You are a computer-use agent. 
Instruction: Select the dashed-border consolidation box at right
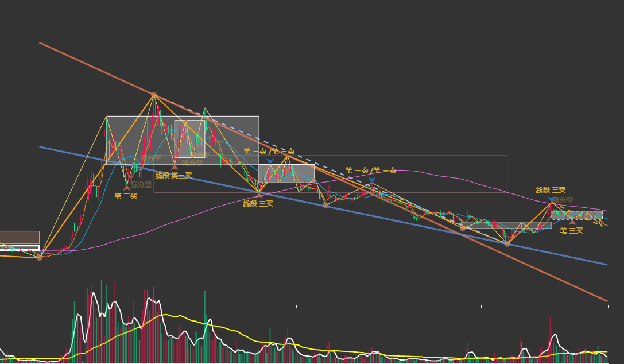(577, 215)
